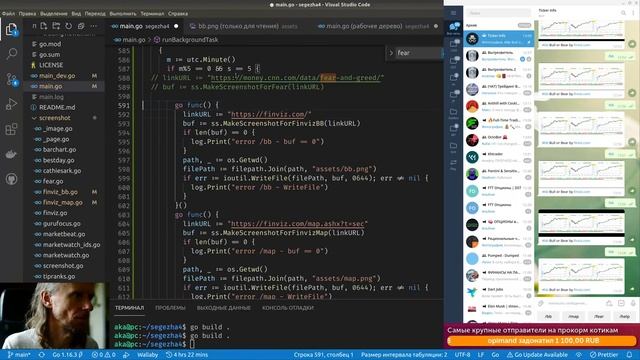Click Go Update Available in status bar
Viewport: 640px width, 360px height.
pos(537,355)
